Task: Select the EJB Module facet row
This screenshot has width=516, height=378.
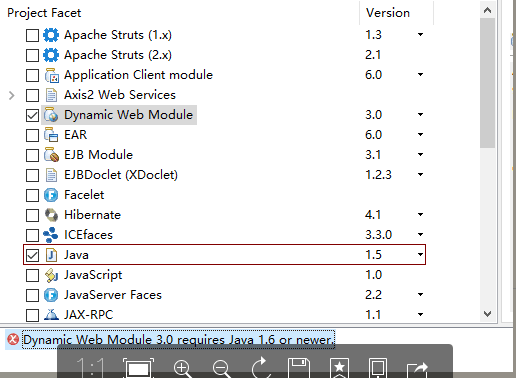Action: (x=225, y=155)
